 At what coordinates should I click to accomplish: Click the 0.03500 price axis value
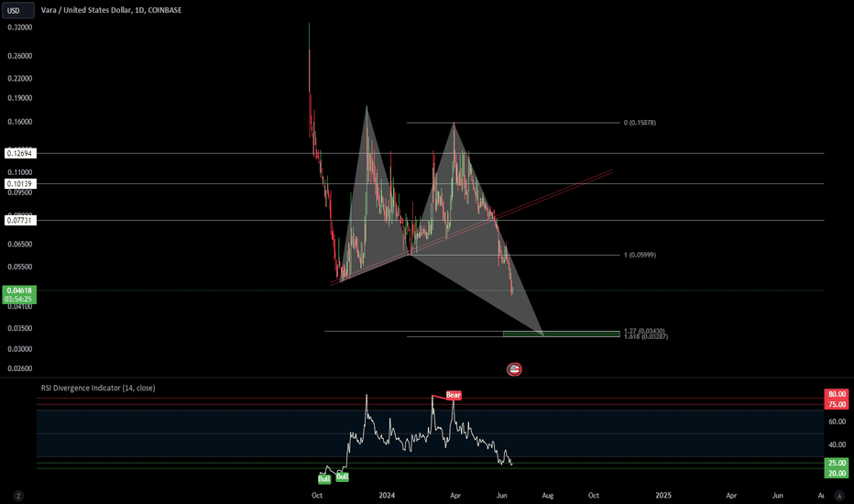19,329
